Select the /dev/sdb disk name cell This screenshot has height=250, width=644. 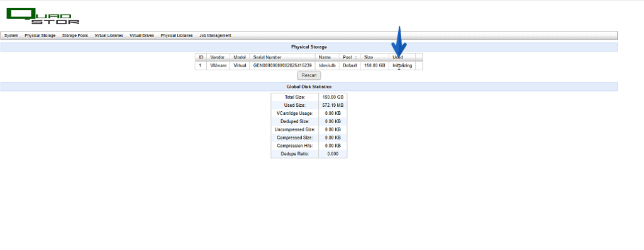coord(327,66)
